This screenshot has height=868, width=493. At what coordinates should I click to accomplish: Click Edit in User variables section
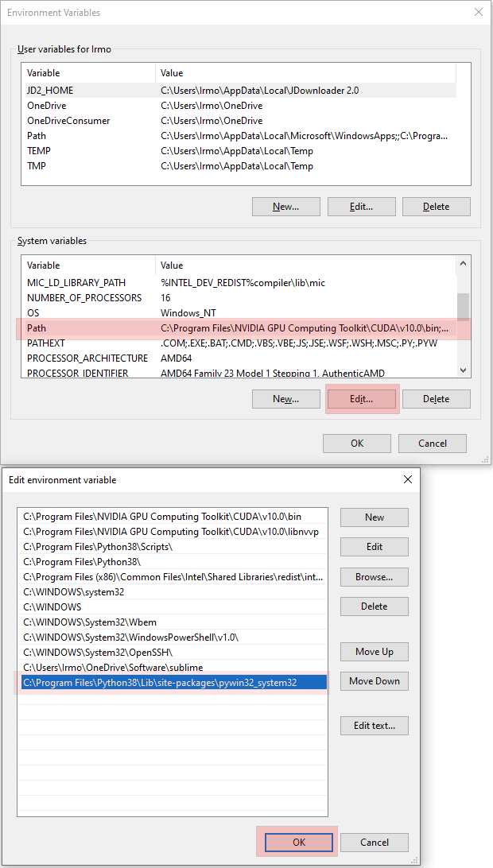tap(361, 207)
